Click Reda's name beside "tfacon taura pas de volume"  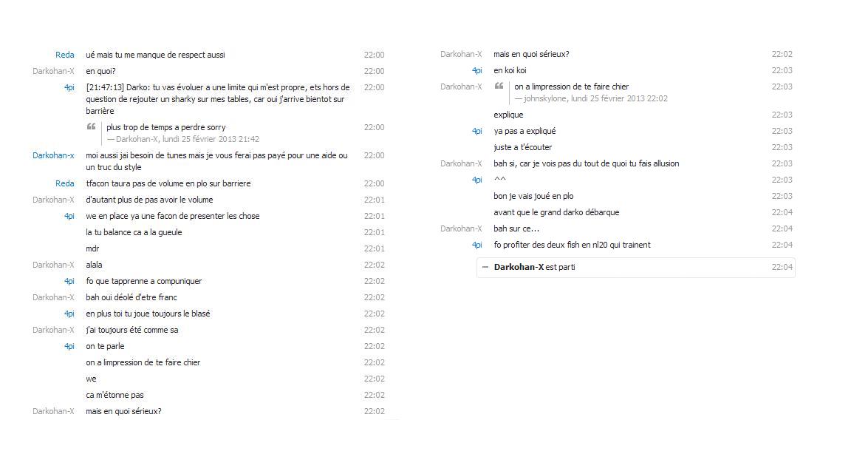(x=65, y=183)
